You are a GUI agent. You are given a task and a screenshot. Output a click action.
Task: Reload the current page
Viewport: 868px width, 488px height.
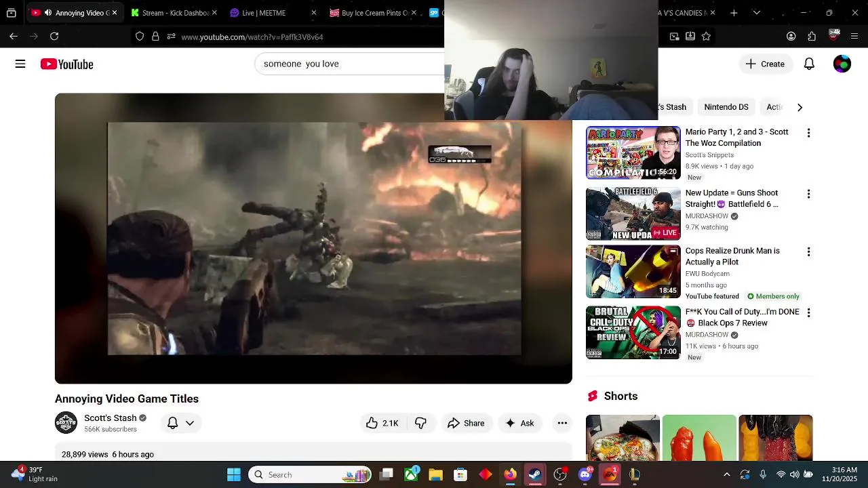point(54,37)
